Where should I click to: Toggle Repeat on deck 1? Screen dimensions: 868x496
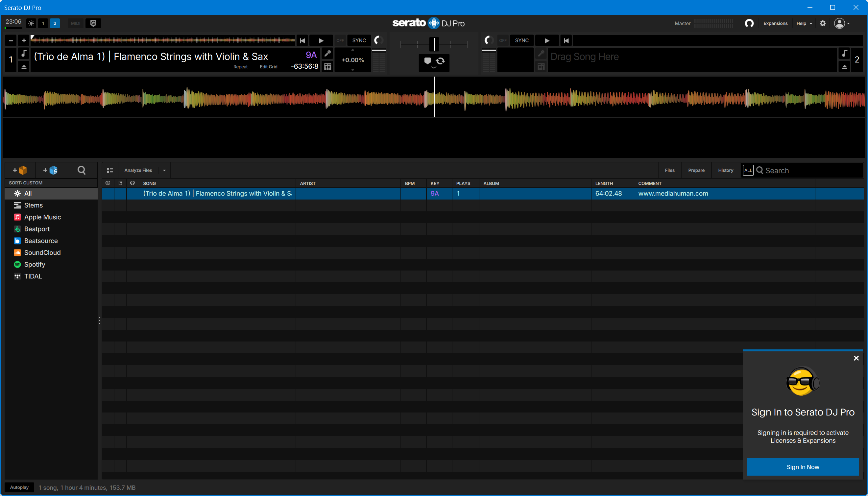pos(240,67)
